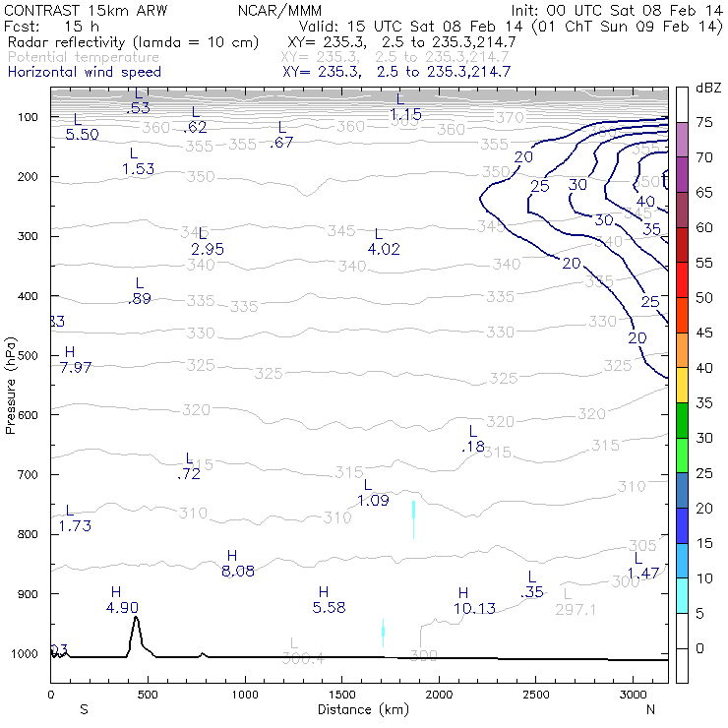Click the wind minimum value '1.47'
The image size is (728, 728).
coord(643,574)
